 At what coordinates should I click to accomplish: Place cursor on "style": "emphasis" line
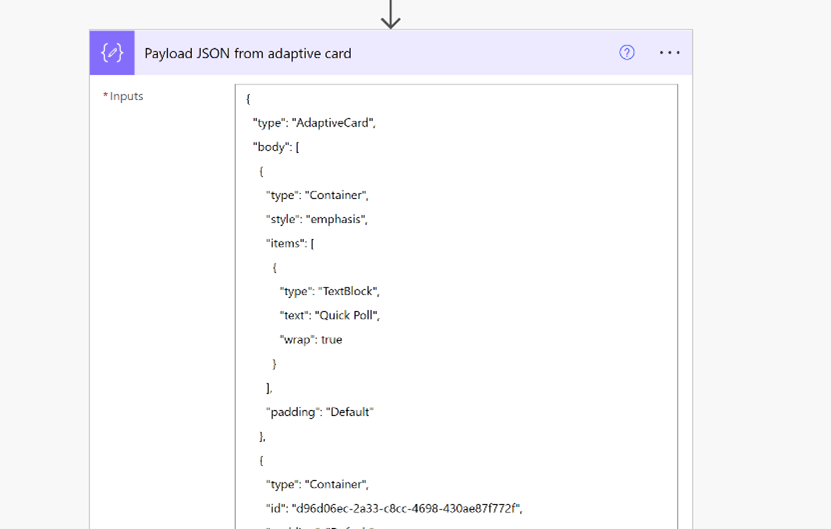coord(317,219)
